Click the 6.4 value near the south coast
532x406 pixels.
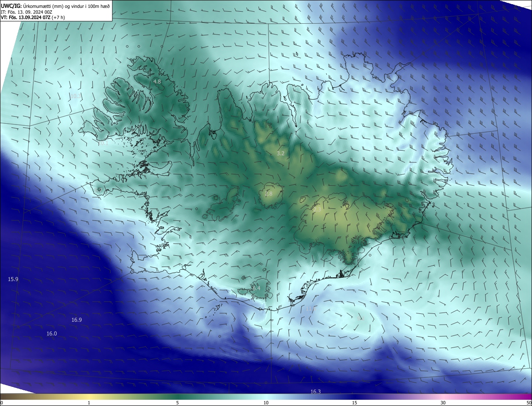(256, 288)
